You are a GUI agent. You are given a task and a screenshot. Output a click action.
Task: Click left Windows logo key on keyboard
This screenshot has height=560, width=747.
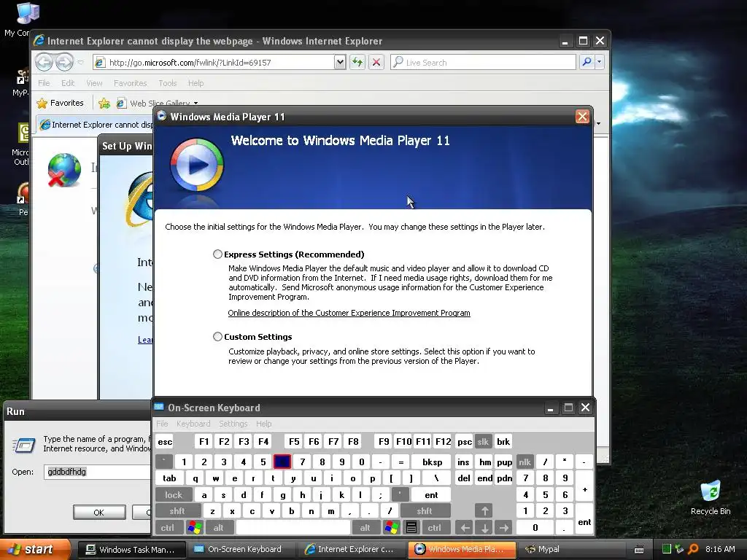pyautogui.click(x=194, y=528)
